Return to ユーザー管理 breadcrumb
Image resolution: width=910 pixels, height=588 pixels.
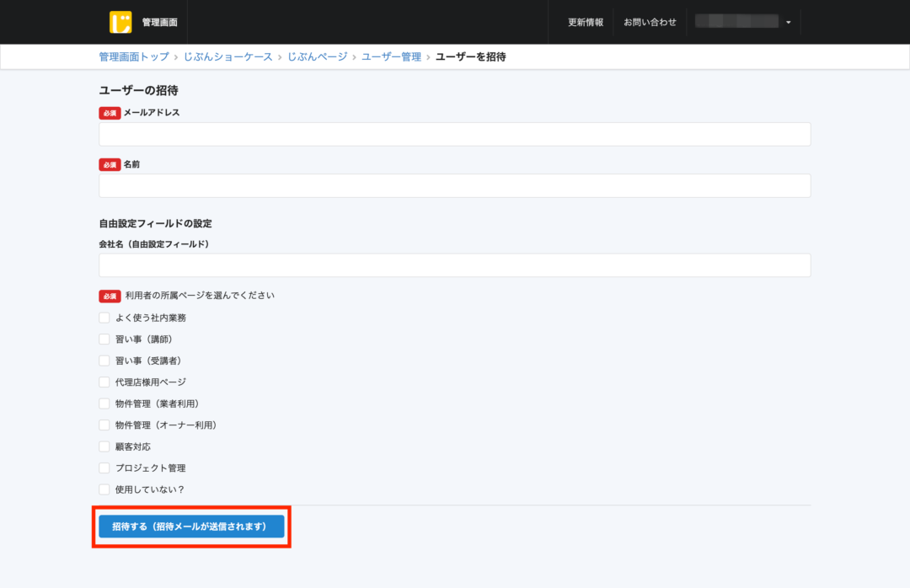391,56
